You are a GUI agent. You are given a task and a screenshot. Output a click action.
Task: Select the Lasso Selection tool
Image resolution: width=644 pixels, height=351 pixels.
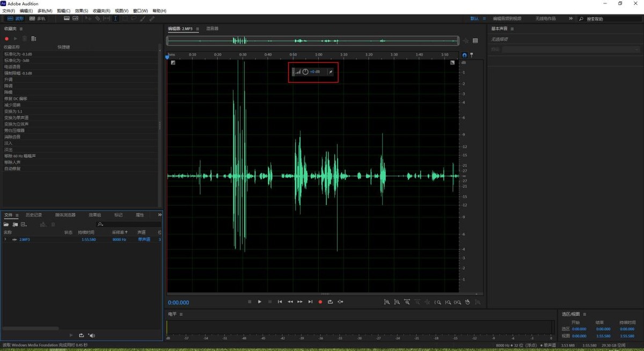pos(133,18)
